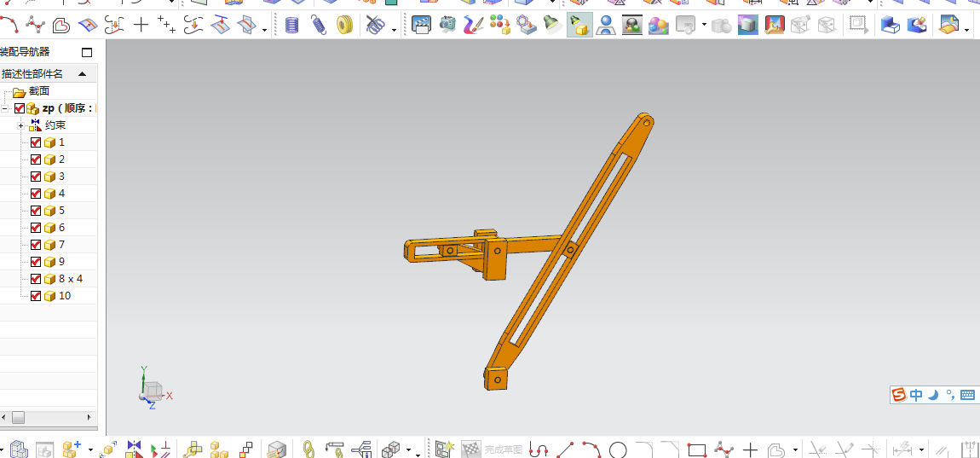Click the green lamp light icon
This screenshot has width=980, height=458.
pyautogui.click(x=552, y=25)
